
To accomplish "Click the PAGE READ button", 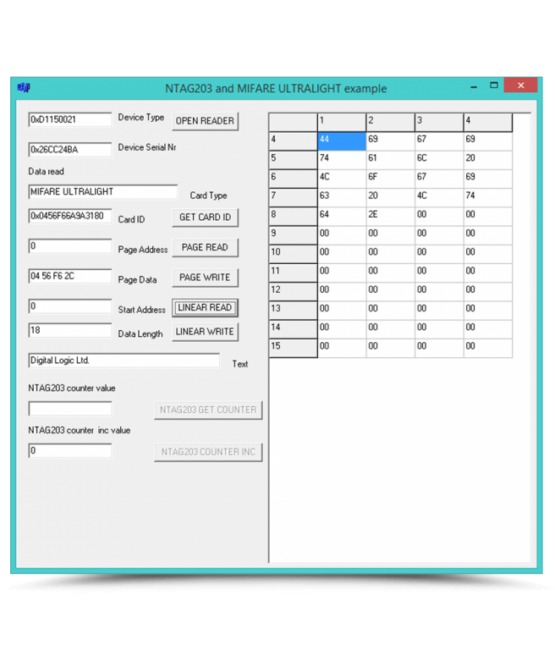I will [205, 247].
